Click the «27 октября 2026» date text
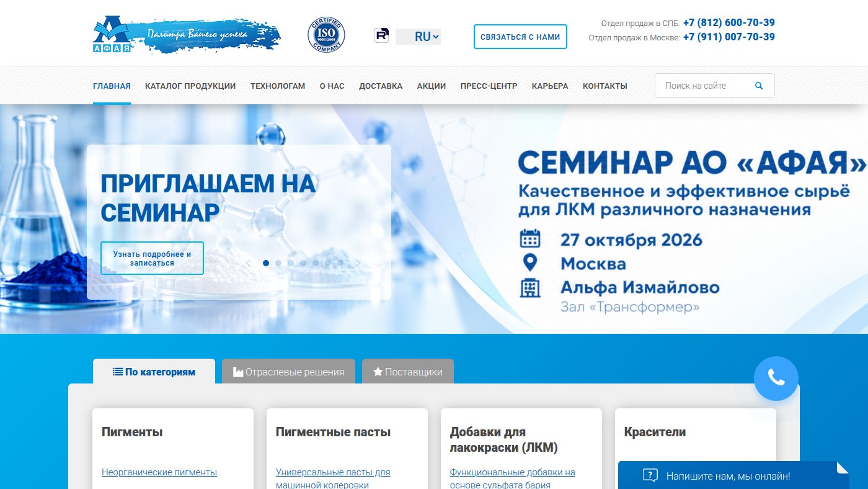This screenshot has height=489, width=868. (631, 240)
